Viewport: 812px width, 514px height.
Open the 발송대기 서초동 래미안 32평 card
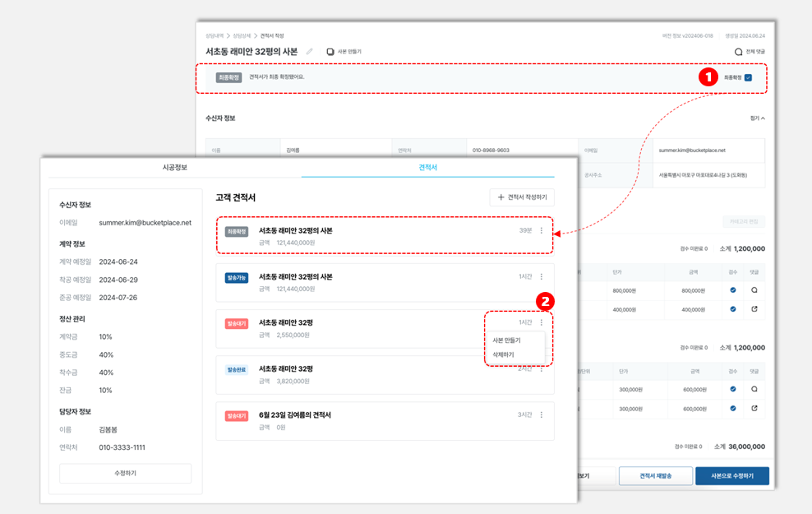coord(385,328)
